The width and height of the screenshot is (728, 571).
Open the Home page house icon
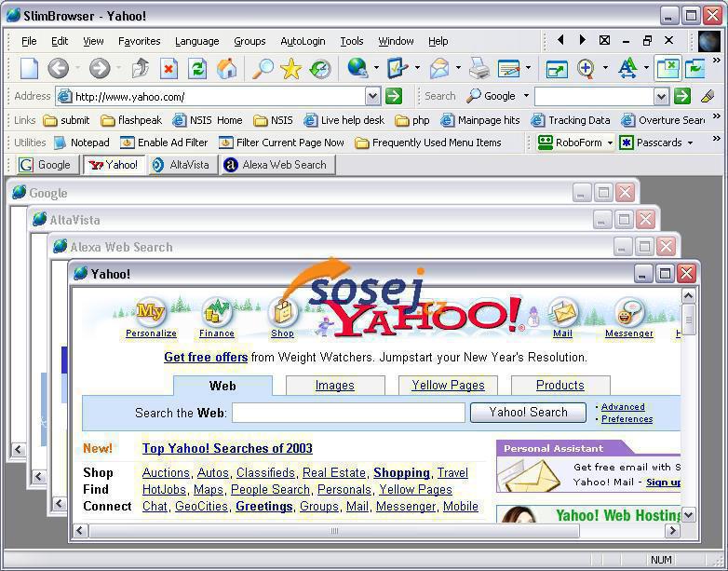coord(226,69)
